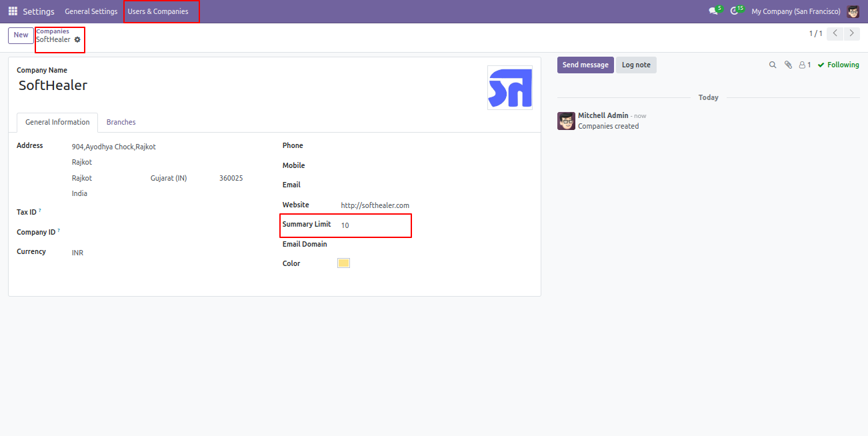Click the 1 / 1 record pager text
Viewport: 868px width, 436px height.
(x=816, y=33)
